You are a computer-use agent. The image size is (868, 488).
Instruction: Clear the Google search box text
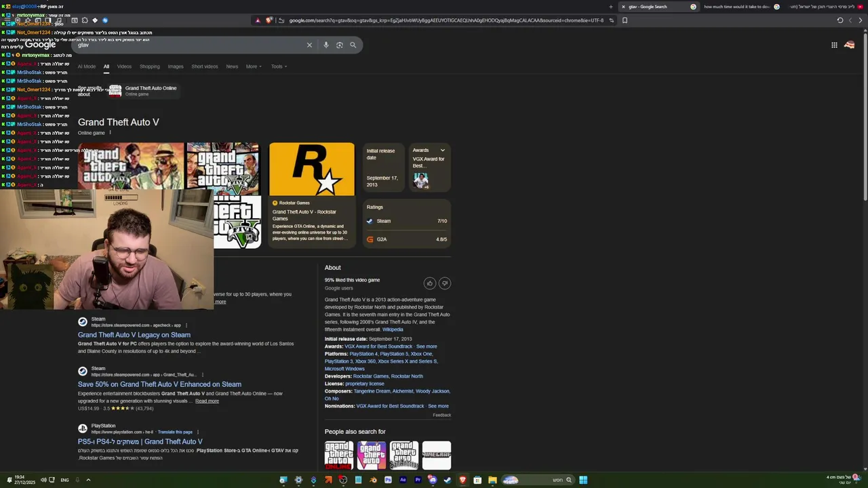(x=309, y=45)
